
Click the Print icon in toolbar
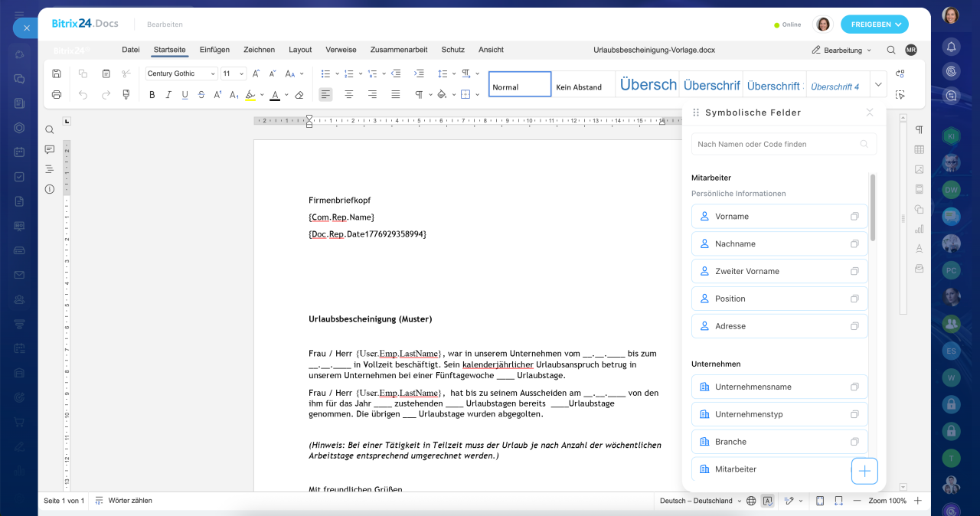click(57, 94)
